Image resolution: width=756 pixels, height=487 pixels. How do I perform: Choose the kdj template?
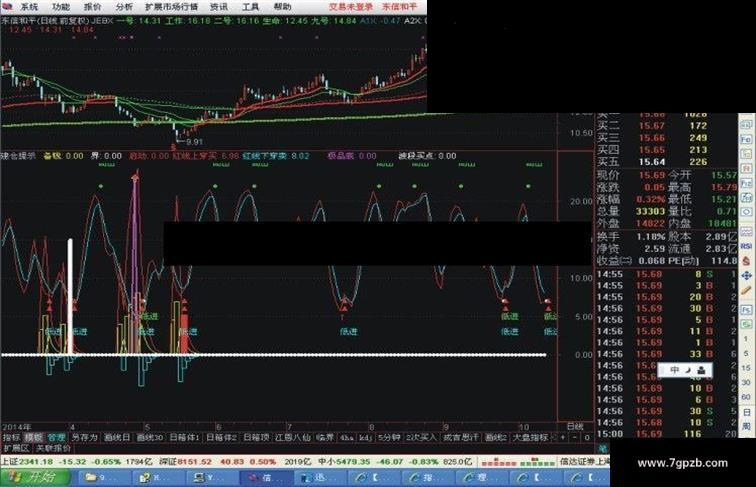coord(365,437)
